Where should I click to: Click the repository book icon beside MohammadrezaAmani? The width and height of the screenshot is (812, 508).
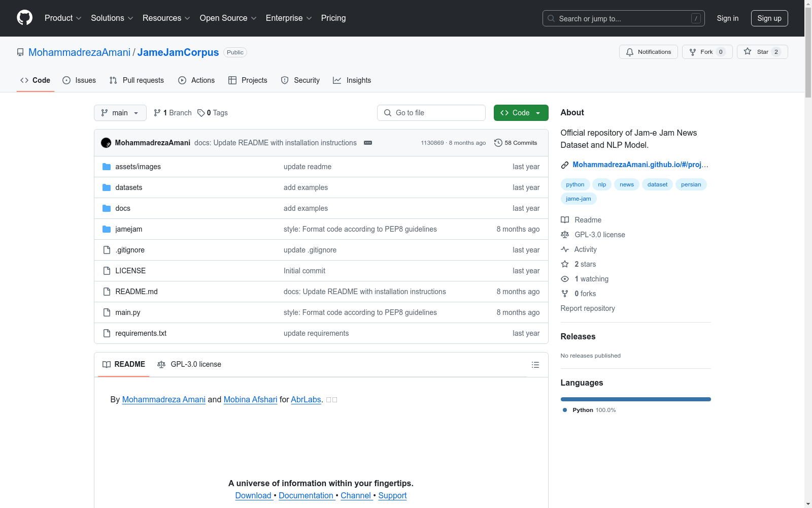coord(20,52)
